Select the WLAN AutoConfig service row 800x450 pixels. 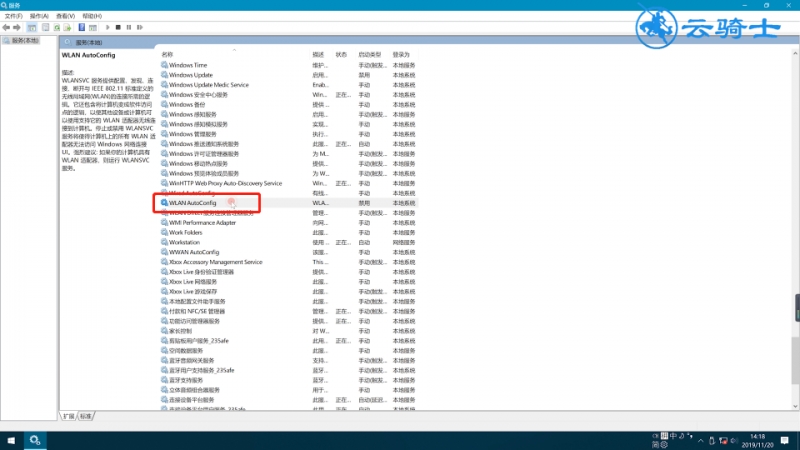coord(289,203)
